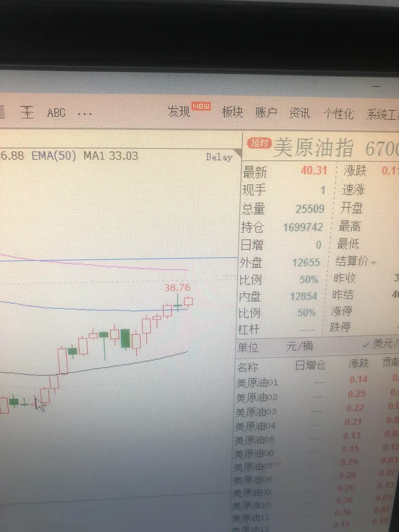This screenshot has height=532, width=399.
Task: Click the 美原油指 title heading
Action: (x=314, y=148)
